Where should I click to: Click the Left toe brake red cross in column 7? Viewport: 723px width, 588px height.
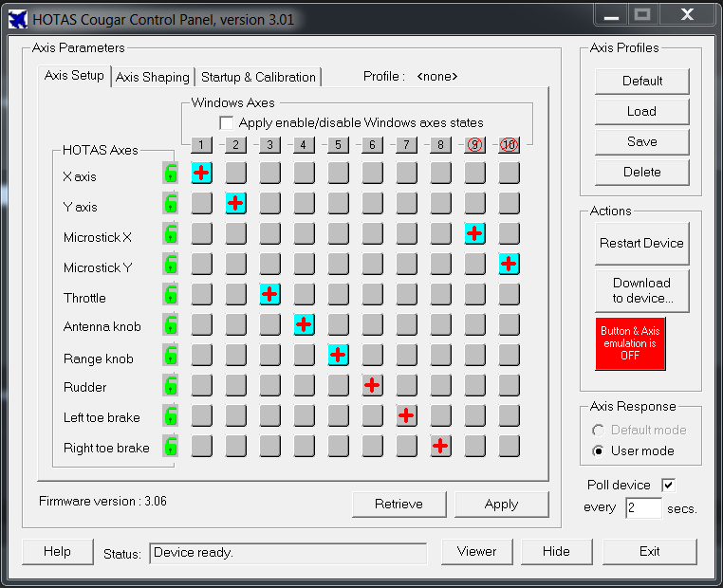pyautogui.click(x=406, y=415)
